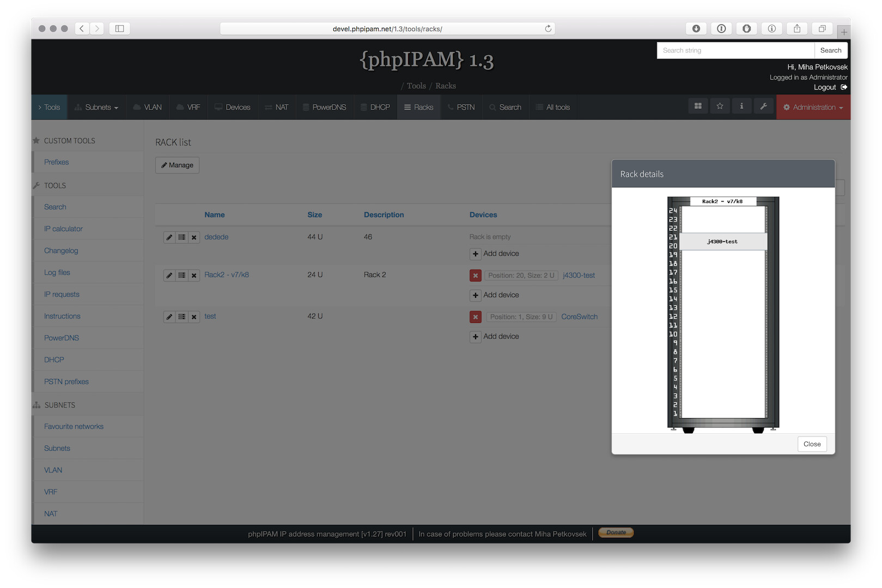
Task: Open the CoreSwitch device link
Action: pyautogui.click(x=579, y=317)
